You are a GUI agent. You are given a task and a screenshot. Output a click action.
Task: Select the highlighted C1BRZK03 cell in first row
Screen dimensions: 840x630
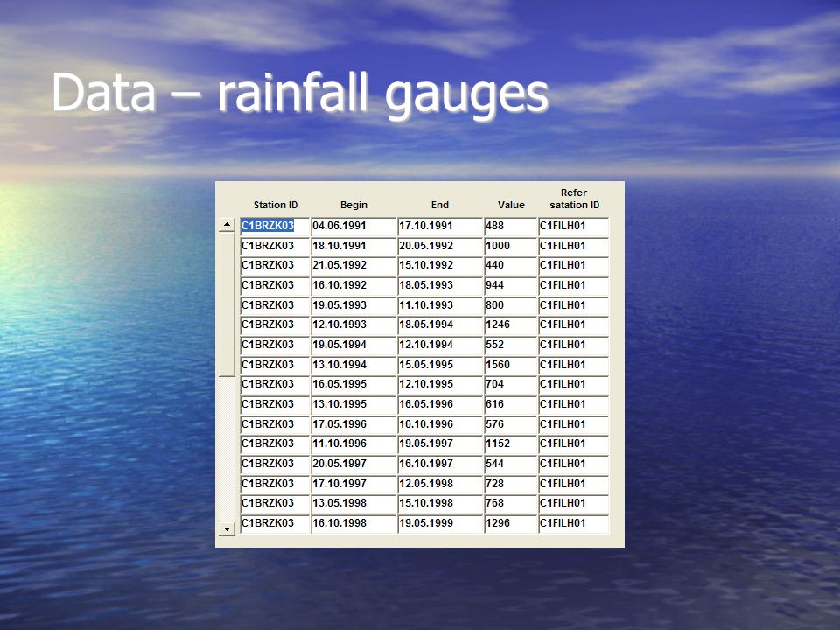tap(275, 226)
